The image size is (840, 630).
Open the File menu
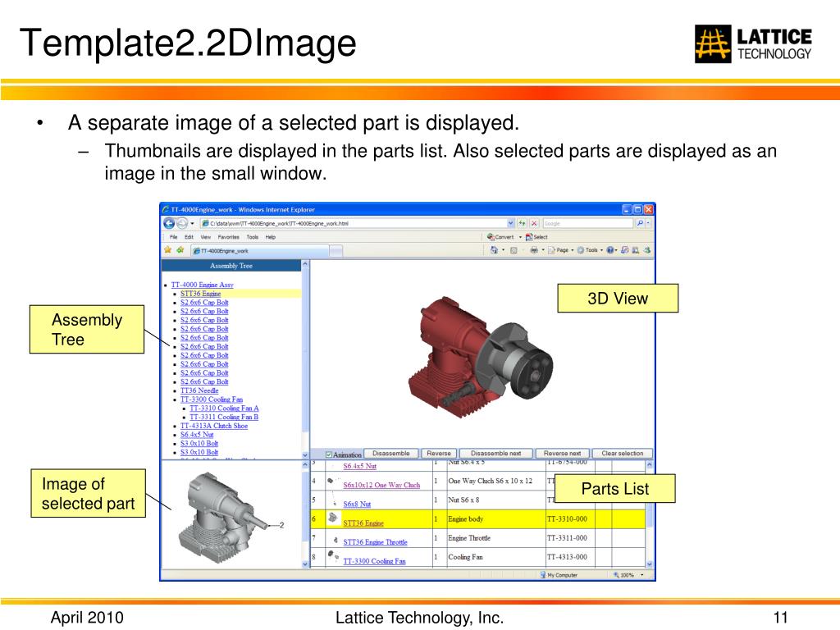pyautogui.click(x=173, y=237)
